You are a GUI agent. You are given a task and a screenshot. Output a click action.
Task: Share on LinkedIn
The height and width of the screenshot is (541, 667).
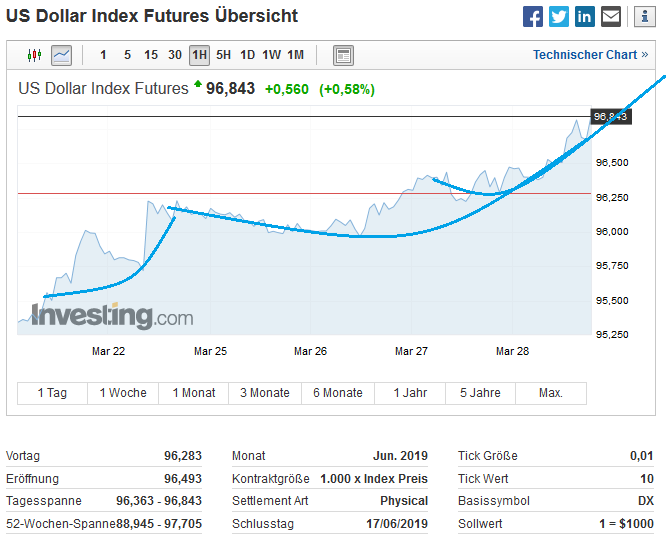click(585, 17)
